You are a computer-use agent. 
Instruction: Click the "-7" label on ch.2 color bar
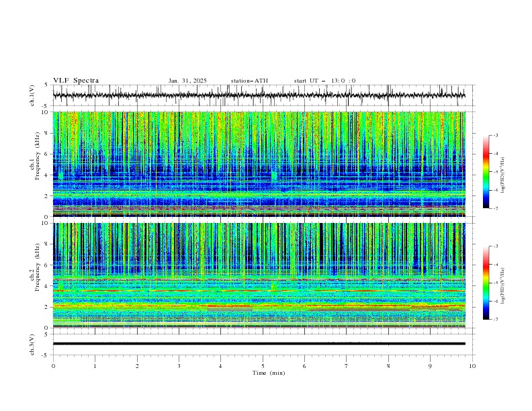496,320
